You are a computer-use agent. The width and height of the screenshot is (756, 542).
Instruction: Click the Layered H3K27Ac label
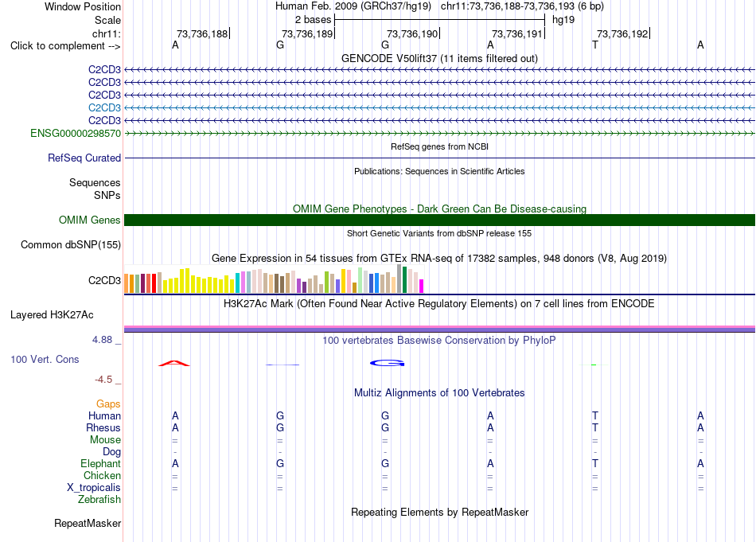click(x=52, y=315)
